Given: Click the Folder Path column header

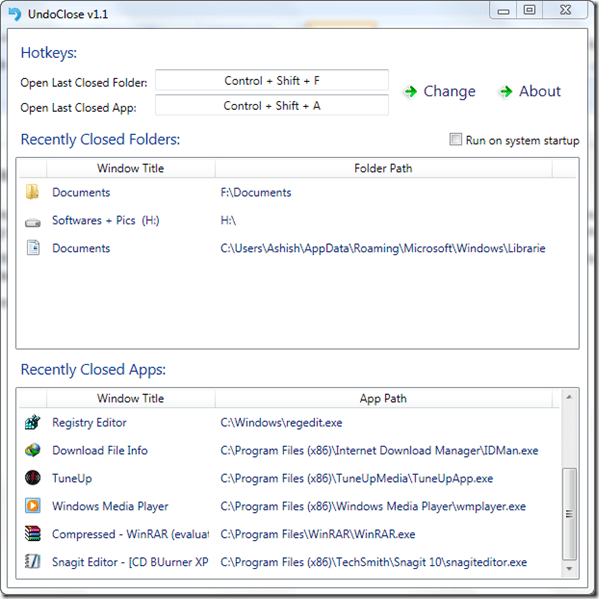Looking at the screenshot, I should pyautogui.click(x=383, y=168).
